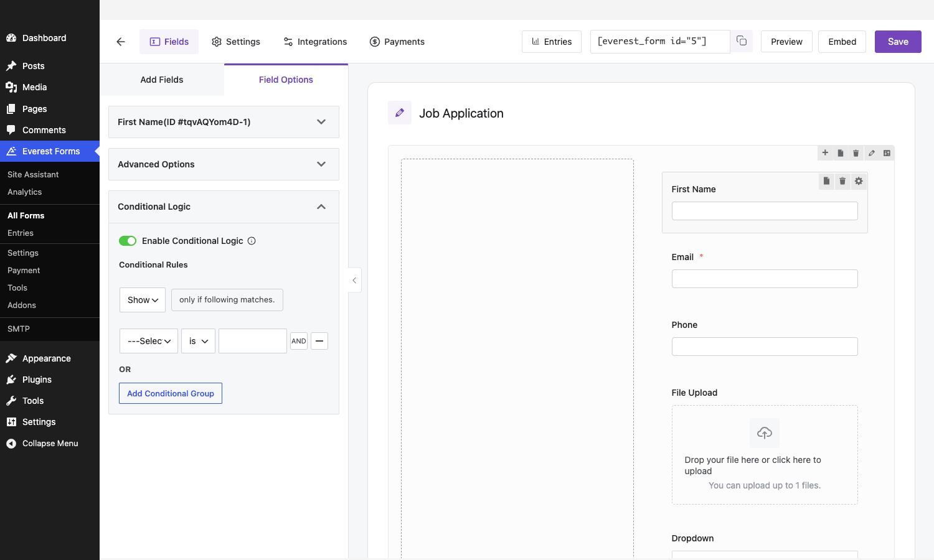934x560 pixels.
Task: Click Add Conditional Group button
Action: tap(171, 393)
